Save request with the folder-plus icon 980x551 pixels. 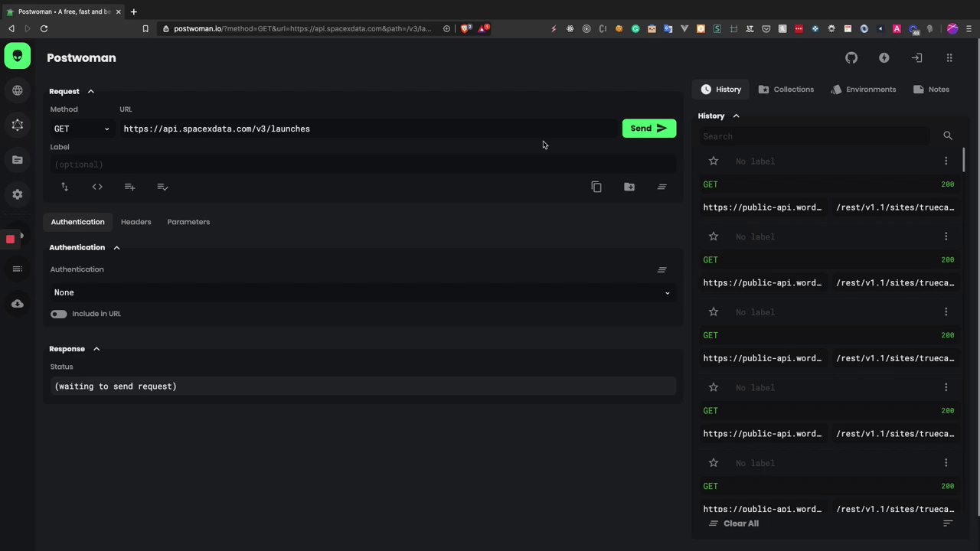[629, 187]
